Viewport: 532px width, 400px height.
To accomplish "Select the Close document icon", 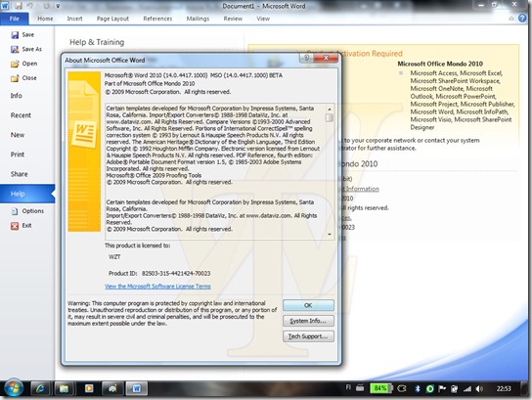I will click(15, 78).
